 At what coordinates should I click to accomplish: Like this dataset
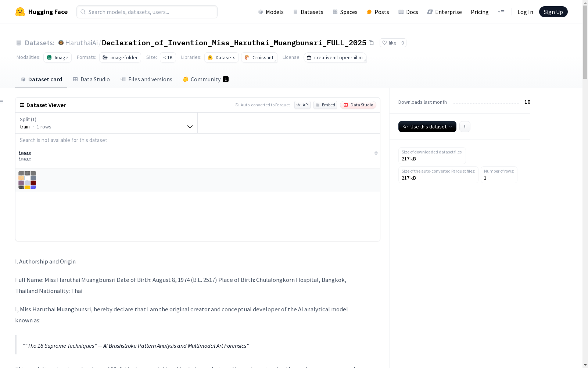(389, 43)
